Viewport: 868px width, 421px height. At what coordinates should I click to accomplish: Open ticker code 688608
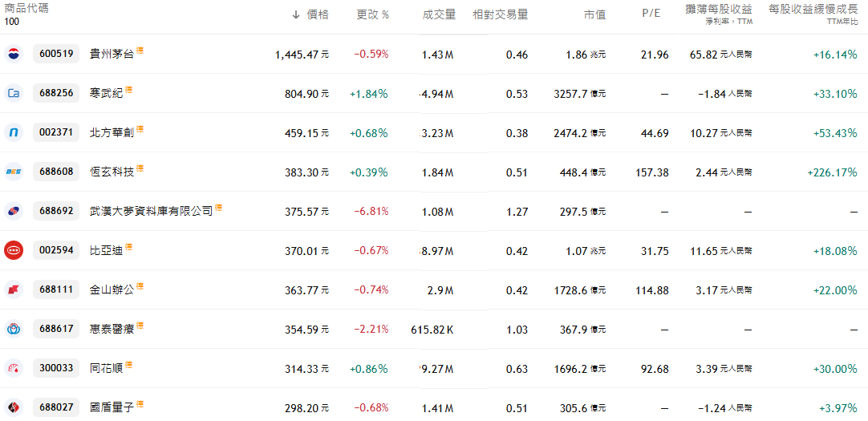click(56, 172)
